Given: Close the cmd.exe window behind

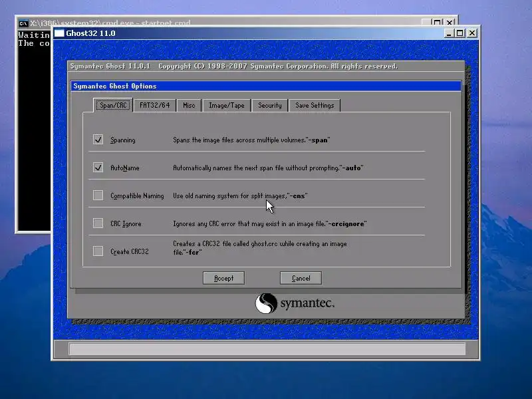Looking at the screenshot, I should (x=450, y=23).
